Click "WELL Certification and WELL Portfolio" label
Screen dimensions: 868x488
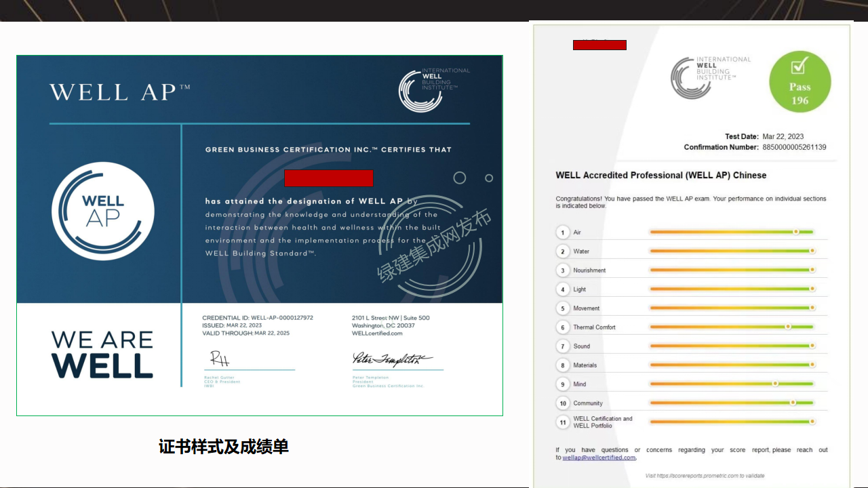tap(603, 422)
